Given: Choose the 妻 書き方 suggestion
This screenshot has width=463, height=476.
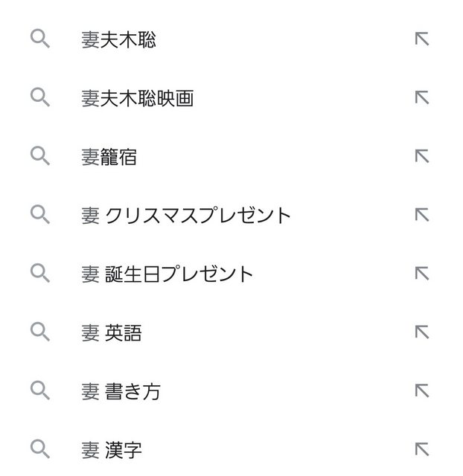Looking at the screenshot, I should tap(121, 391).
